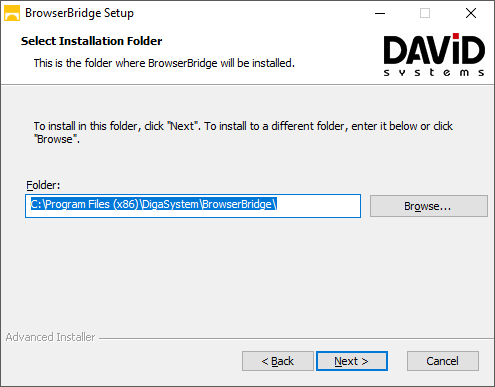Screen dimensions: 495x387
Task: Click the 'Program Files (x86)' path segment
Action: click(x=92, y=204)
